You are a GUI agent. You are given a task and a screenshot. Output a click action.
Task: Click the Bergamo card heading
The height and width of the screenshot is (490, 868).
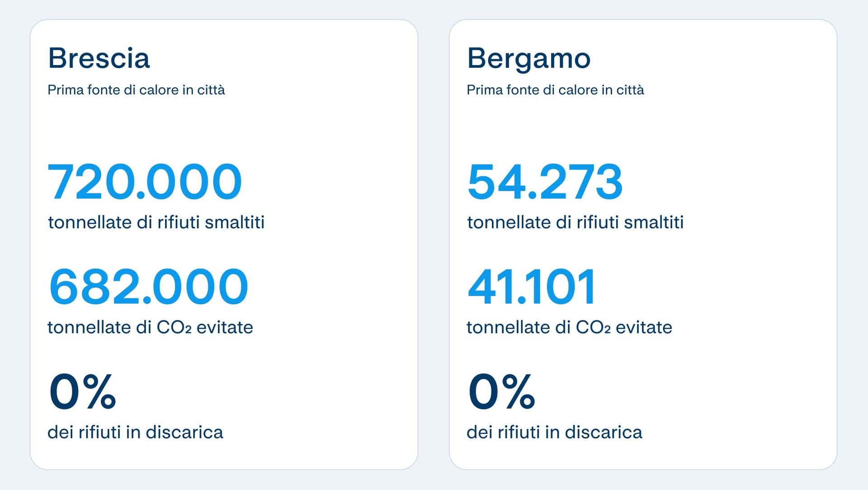[x=528, y=58]
